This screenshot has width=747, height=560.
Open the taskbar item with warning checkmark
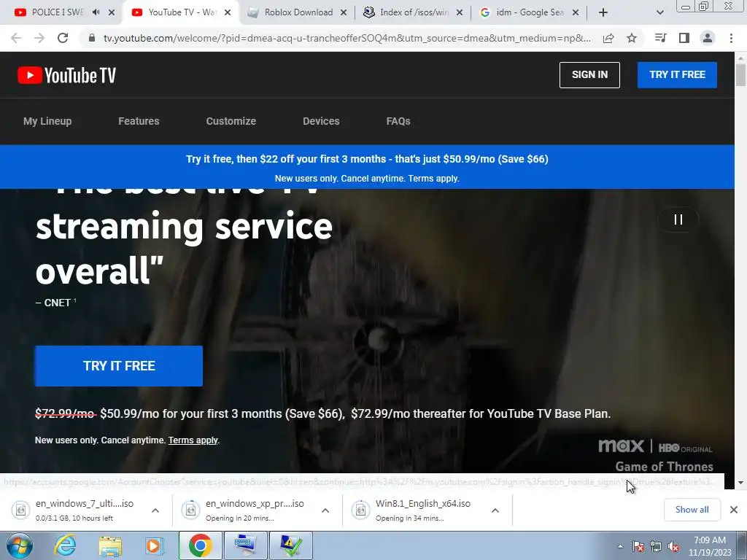[291, 545]
